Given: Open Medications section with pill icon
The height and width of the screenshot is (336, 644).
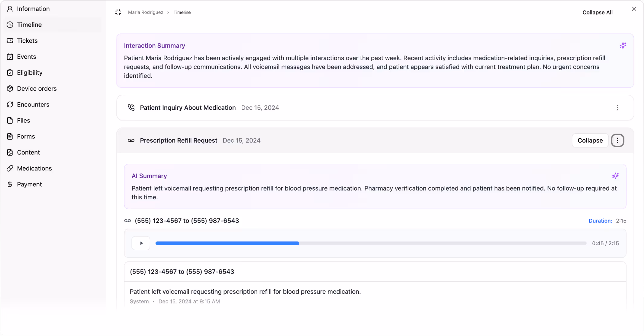Looking at the screenshot, I should coord(34,168).
